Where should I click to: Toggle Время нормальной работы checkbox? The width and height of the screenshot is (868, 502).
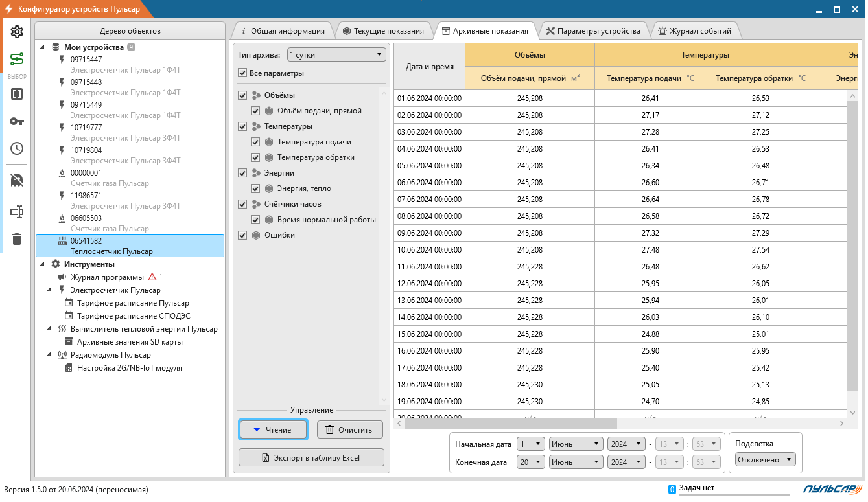pos(255,220)
